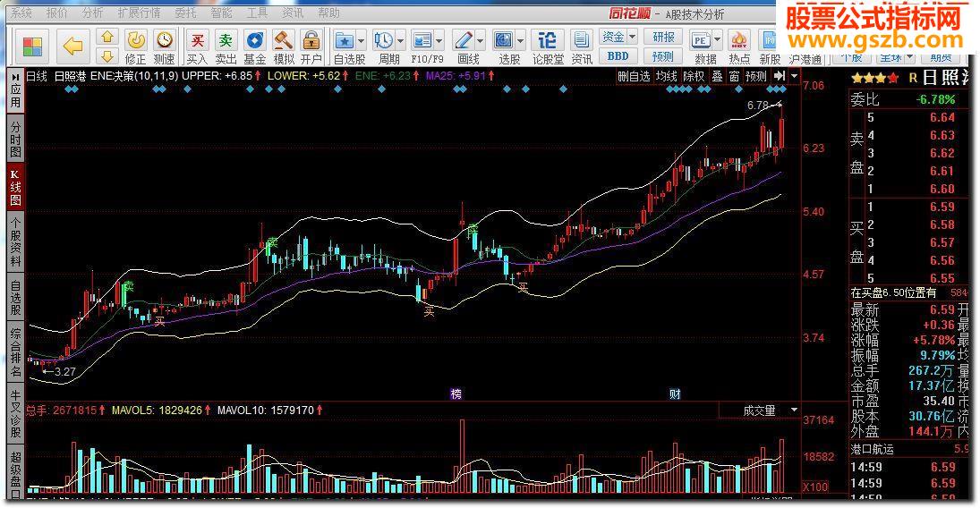Viewport: 980px width, 508px height.
Task: Click the 卖出 sell icon
Action: tap(226, 47)
